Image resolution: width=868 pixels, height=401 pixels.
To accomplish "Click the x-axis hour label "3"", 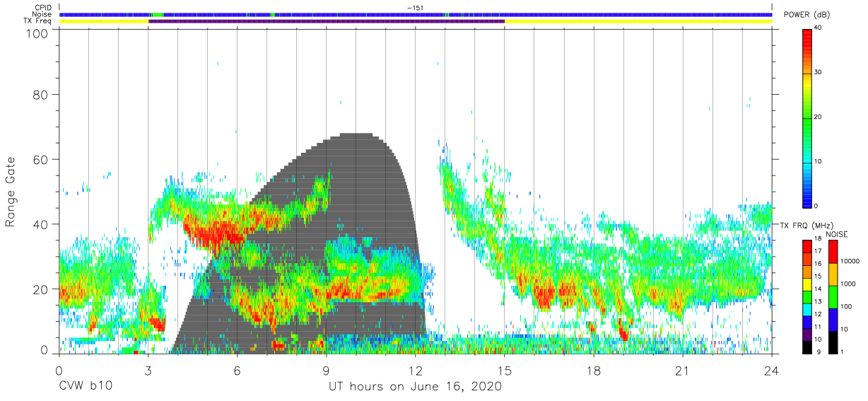I will [x=148, y=370].
